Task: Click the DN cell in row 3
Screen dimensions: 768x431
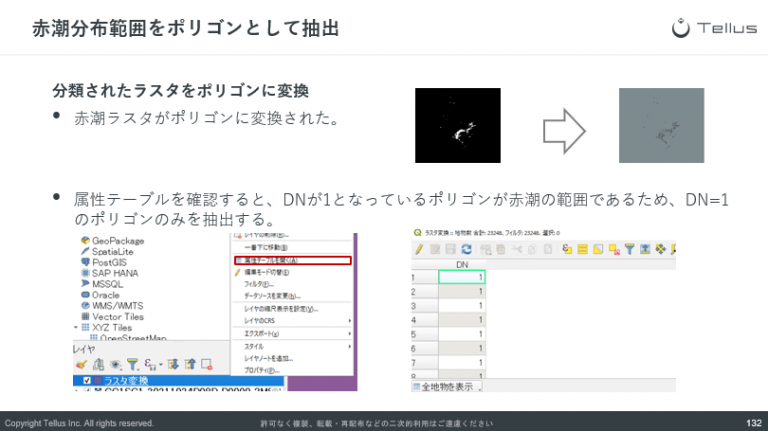Action: (462, 306)
